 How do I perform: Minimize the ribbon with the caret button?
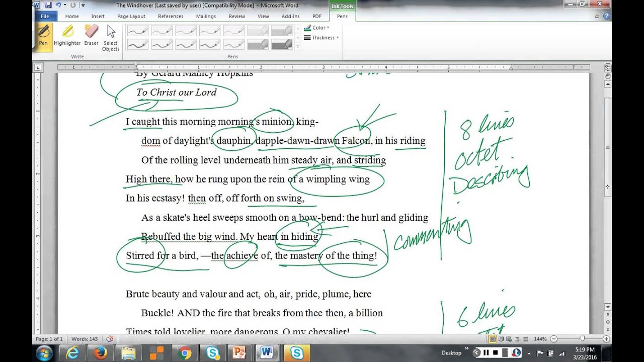tap(597, 16)
